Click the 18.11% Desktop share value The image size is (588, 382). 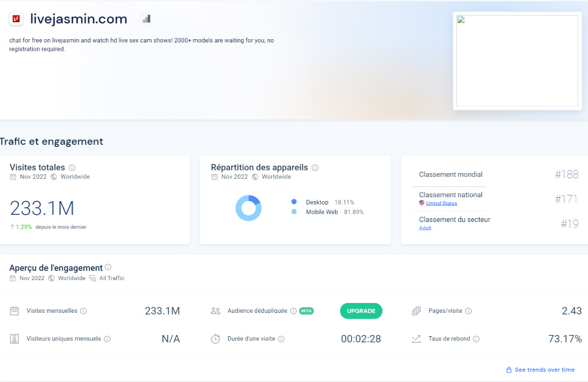344,202
